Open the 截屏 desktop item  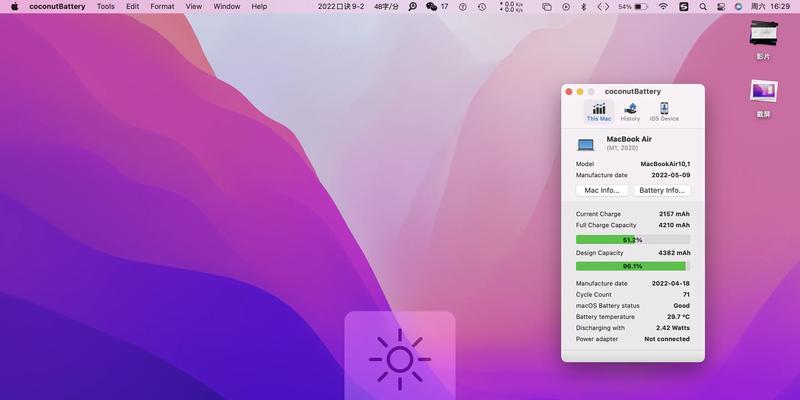point(763,99)
